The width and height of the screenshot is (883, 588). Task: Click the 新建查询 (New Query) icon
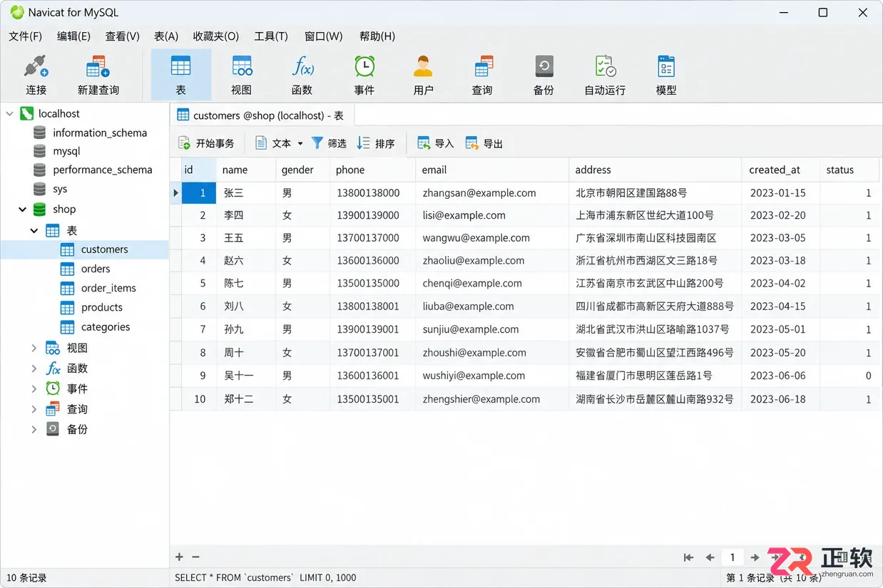98,74
